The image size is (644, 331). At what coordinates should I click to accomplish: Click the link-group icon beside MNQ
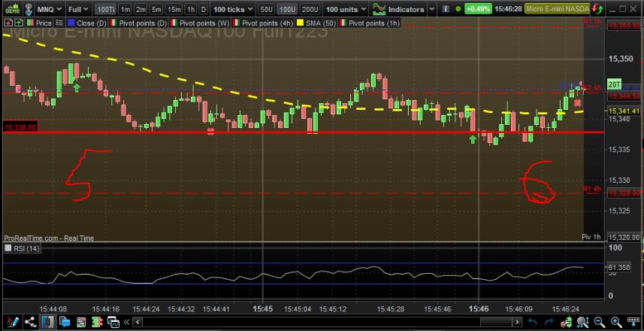tap(29, 8)
